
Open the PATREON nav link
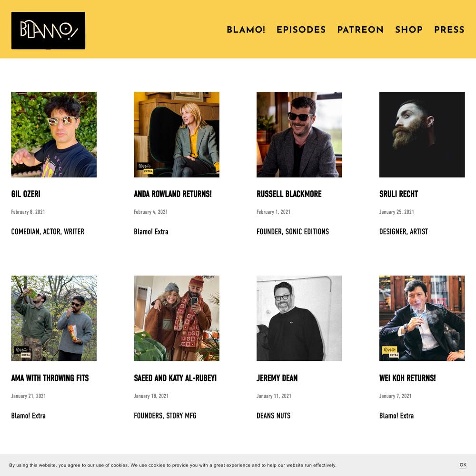point(360,30)
